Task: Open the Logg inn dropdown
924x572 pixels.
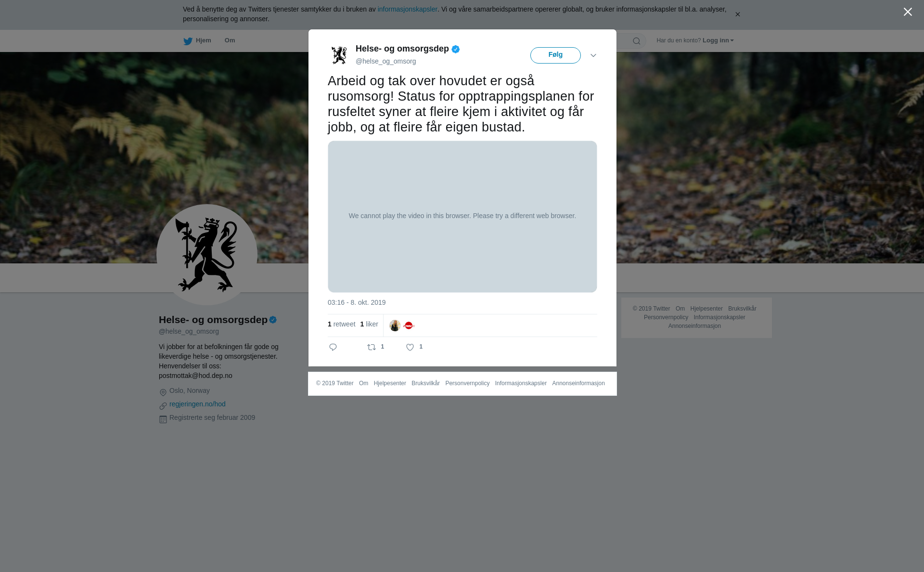Action: click(x=718, y=40)
